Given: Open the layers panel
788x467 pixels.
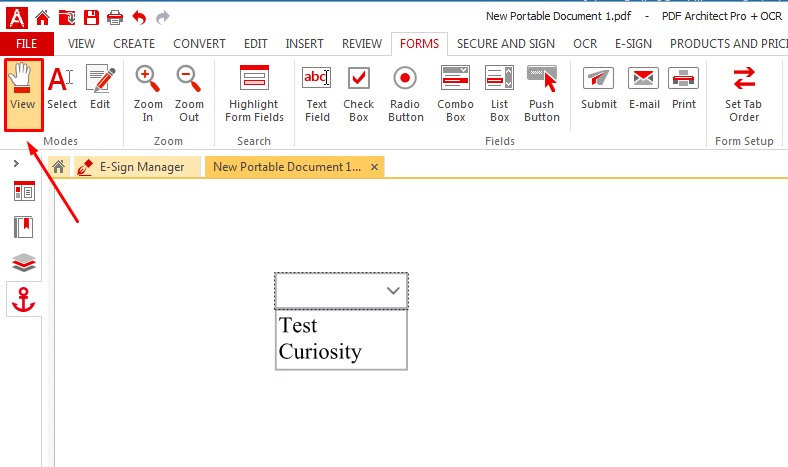Looking at the screenshot, I should click(24, 262).
